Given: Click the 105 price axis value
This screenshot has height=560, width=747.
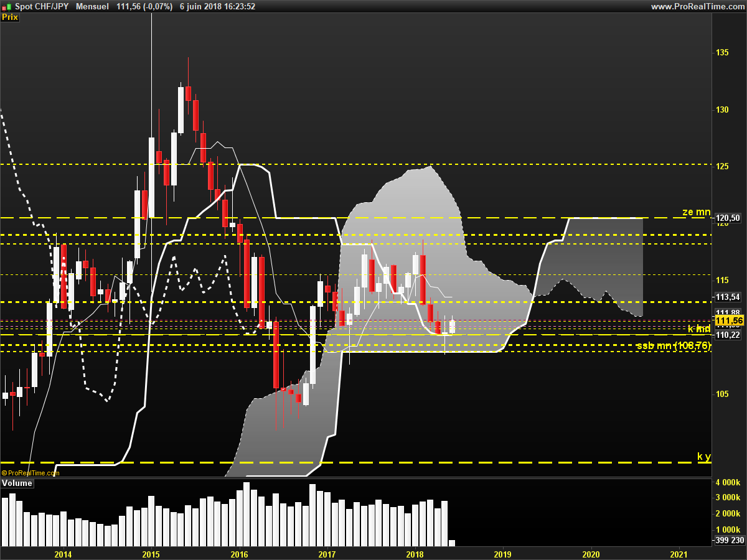Looking at the screenshot, I should (x=722, y=394).
